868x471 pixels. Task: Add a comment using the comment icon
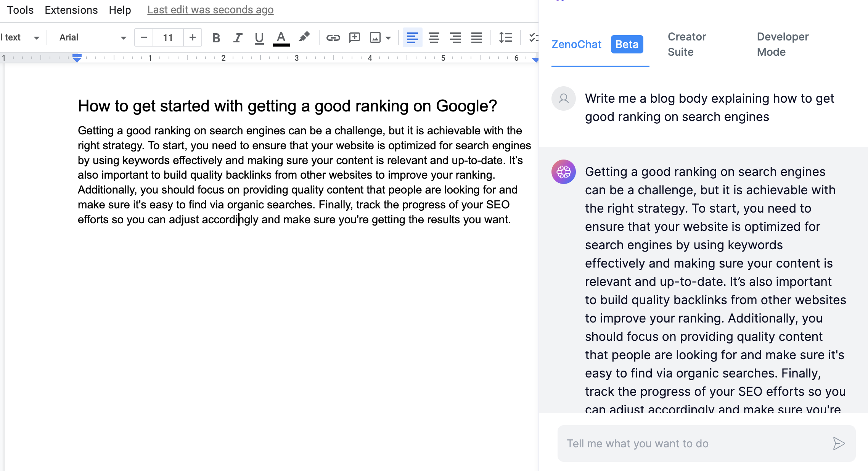355,37
